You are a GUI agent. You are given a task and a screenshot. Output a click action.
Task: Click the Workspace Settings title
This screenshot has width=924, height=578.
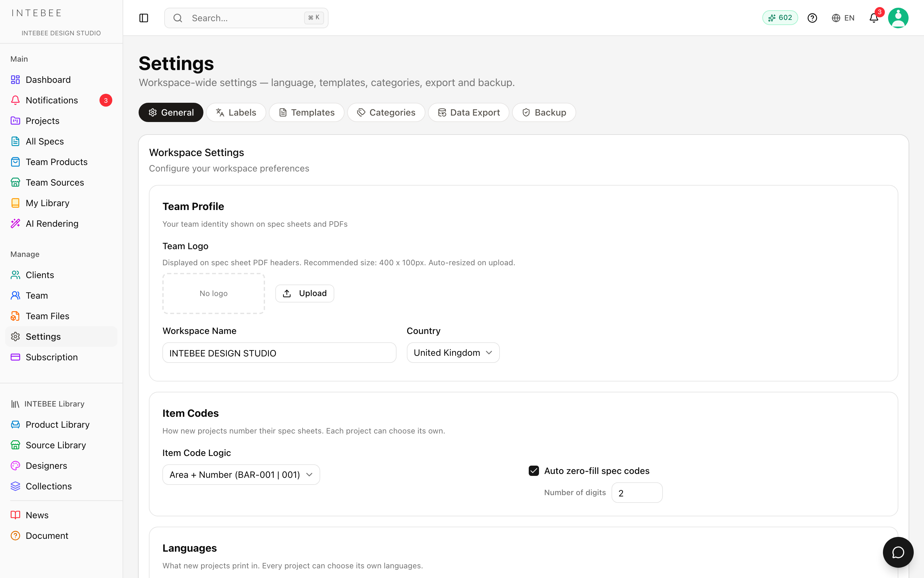(196, 152)
